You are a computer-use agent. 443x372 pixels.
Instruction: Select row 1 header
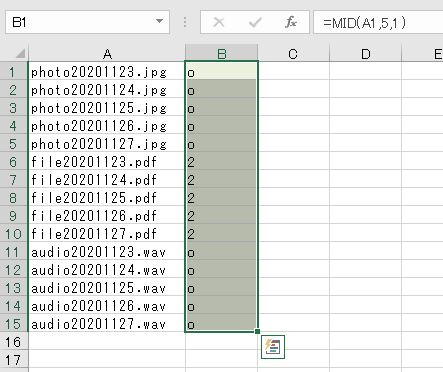(13, 72)
